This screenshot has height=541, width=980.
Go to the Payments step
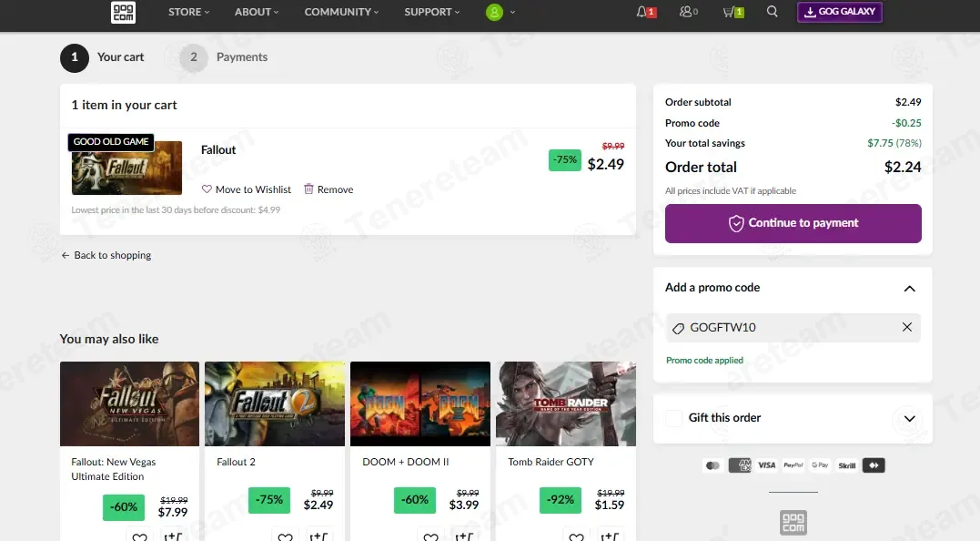[x=224, y=57]
